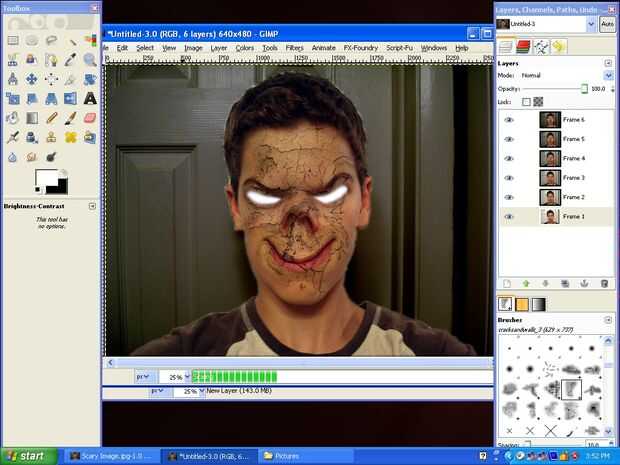
Task: Hide the Frame 1 layer
Action: pos(508,217)
